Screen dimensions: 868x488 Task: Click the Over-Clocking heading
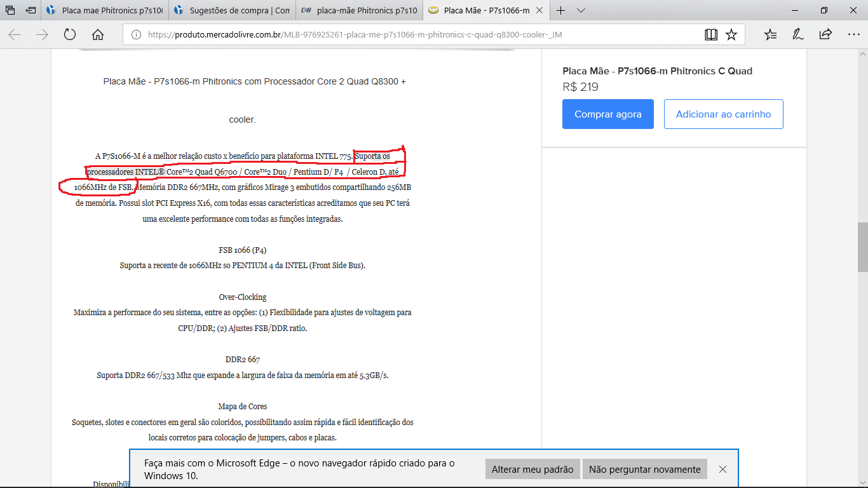click(x=243, y=297)
